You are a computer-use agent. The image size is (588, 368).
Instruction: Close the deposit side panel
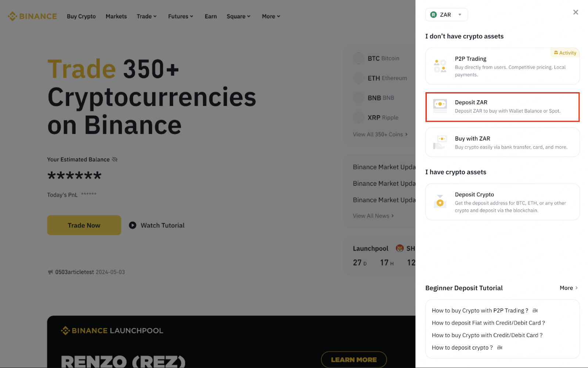(x=576, y=12)
